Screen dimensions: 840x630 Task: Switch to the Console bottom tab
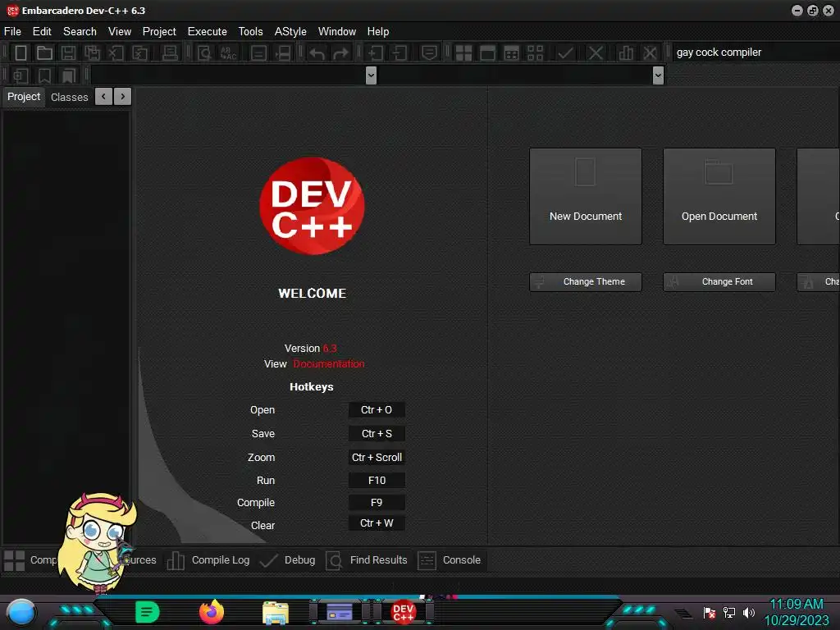coord(450,560)
